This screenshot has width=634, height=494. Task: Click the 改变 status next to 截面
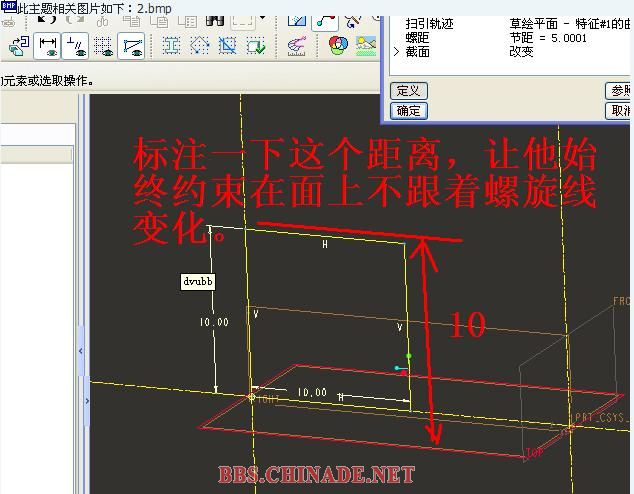click(522, 52)
